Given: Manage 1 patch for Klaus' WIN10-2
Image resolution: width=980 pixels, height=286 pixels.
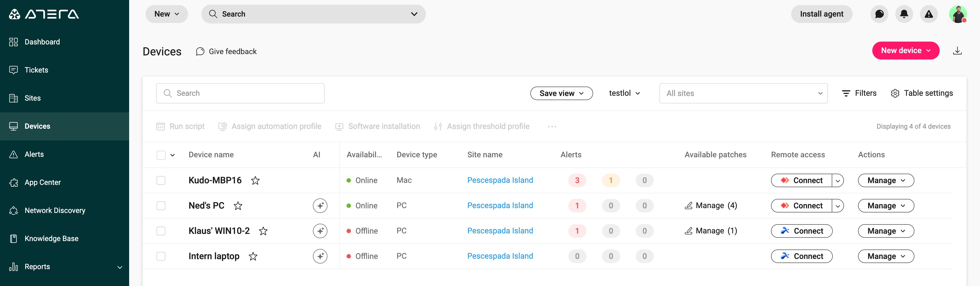Looking at the screenshot, I should (x=711, y=231).
